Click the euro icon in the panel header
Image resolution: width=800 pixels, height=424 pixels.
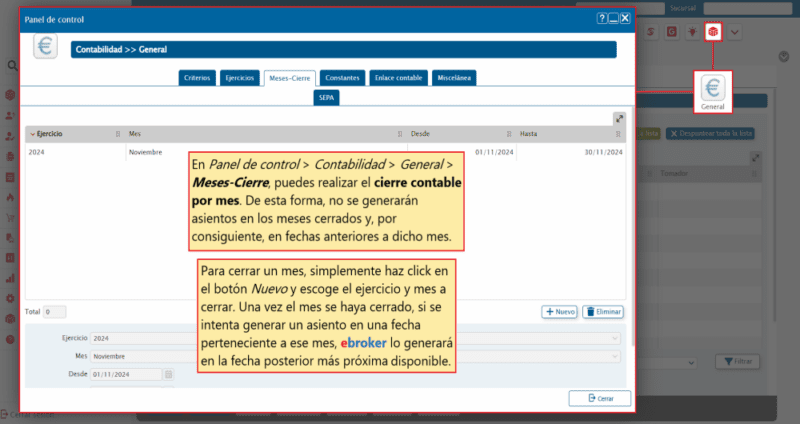coord(45,47)
